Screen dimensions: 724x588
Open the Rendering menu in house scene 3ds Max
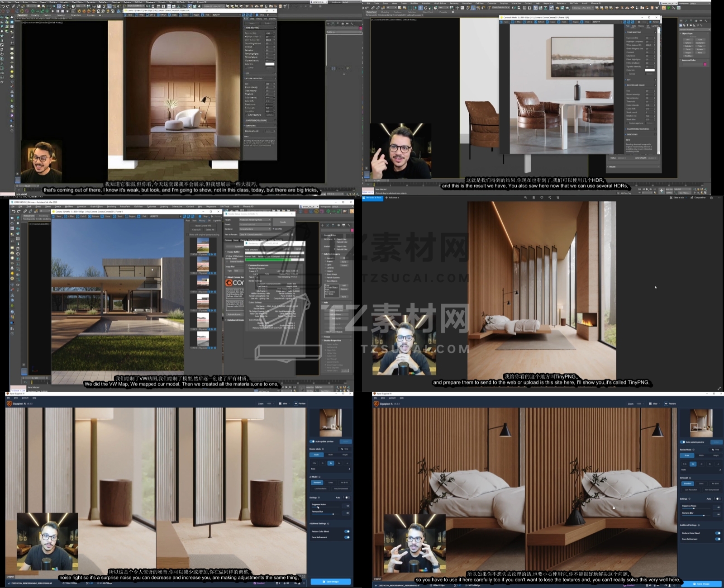click(111, 206)
